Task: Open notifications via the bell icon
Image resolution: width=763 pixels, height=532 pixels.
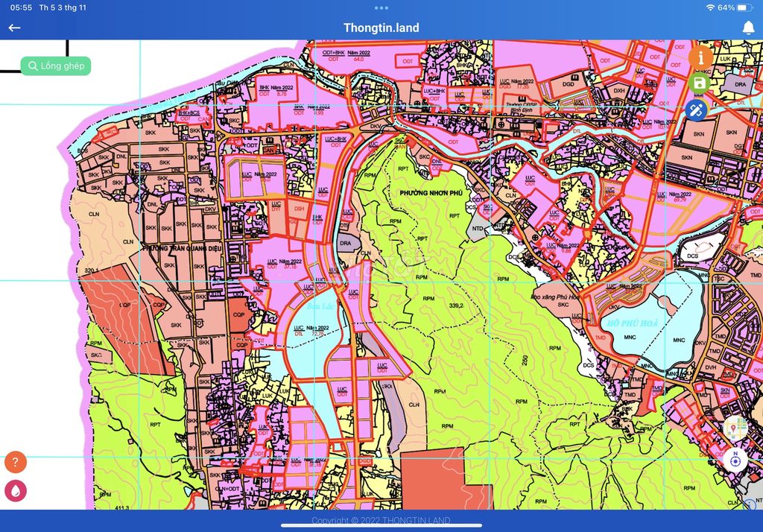Action: point(748,28)
